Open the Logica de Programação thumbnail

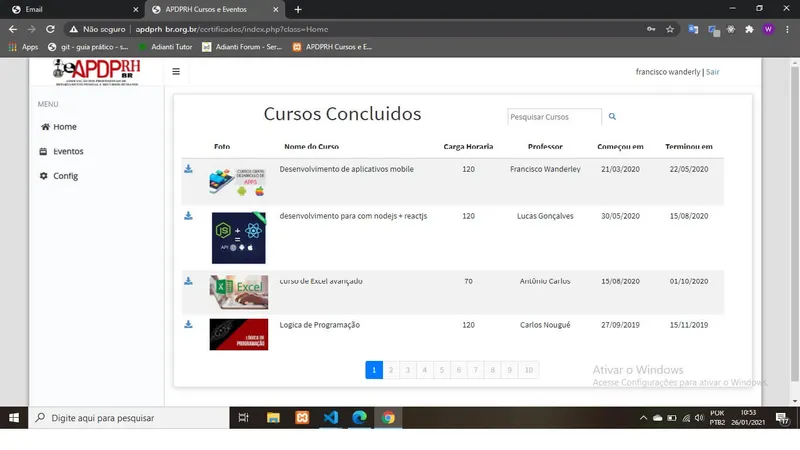tap(238, 335)
